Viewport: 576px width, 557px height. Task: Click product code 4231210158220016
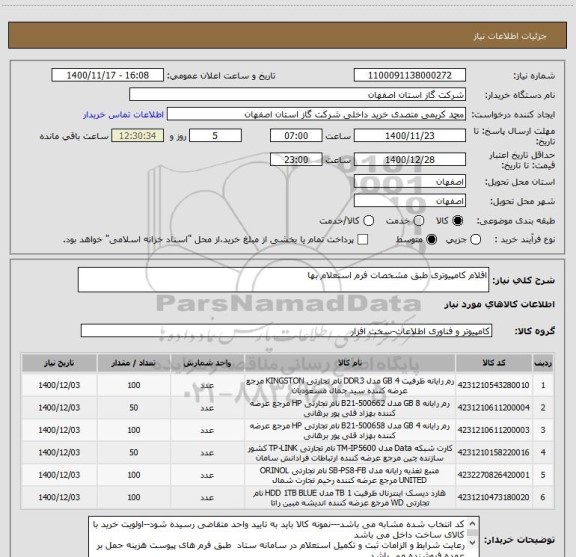pyautogui.click(x=493, y=452)
